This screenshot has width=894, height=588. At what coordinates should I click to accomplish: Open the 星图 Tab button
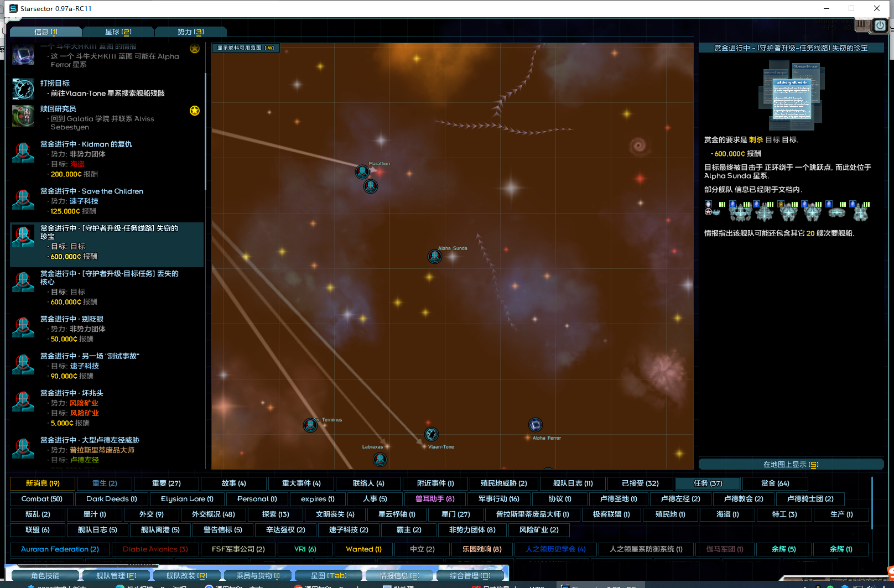[x=328, y=576]
